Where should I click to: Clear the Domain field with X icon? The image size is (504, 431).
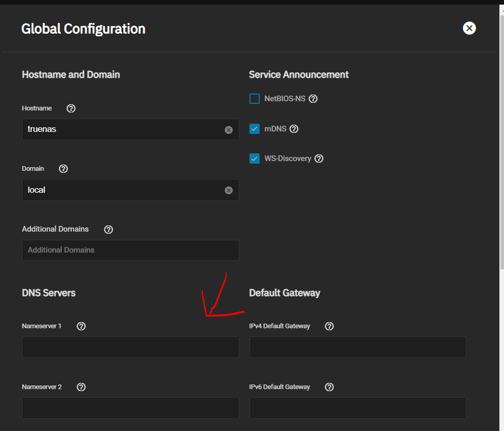[x=228, y=190]
